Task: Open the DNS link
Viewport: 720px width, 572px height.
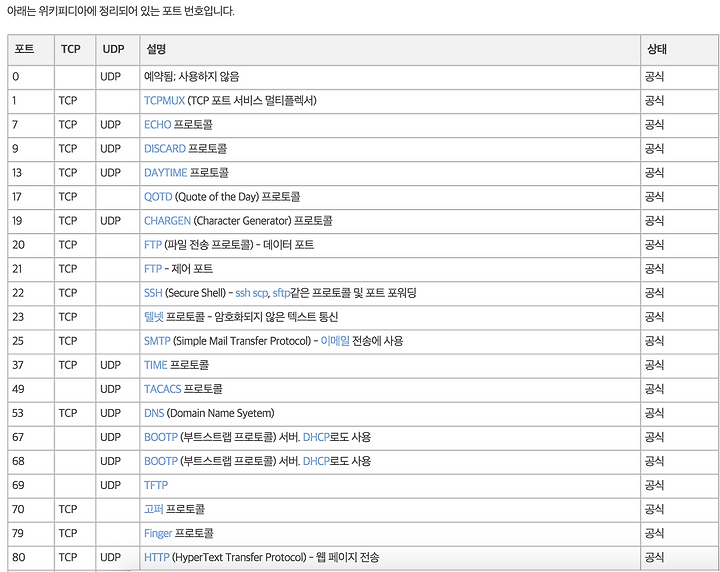Action: tap(154, 413)
